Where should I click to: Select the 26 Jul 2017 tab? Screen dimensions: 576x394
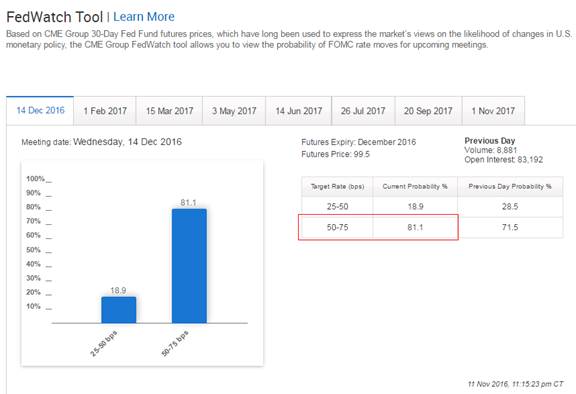click(x=363, y=111)
